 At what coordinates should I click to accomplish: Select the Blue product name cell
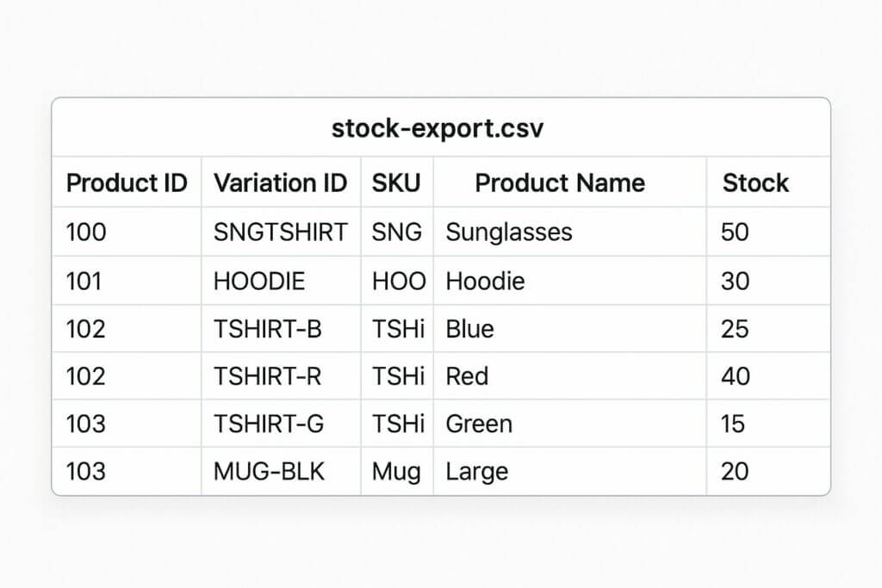[x=470, y=329]
